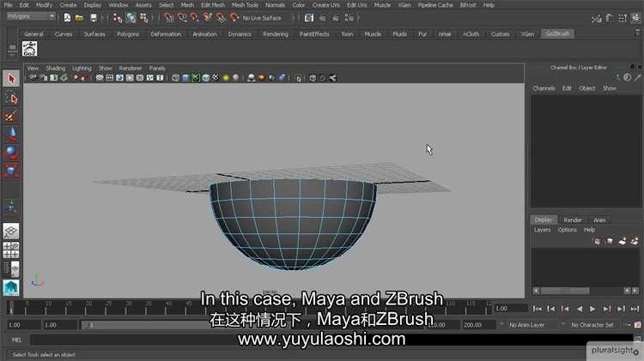The height and width of the screenshot is (361, 644).
Task: Create new layer icon in Layer Editor
Action: pyautogui.click(x=623, y=241)
